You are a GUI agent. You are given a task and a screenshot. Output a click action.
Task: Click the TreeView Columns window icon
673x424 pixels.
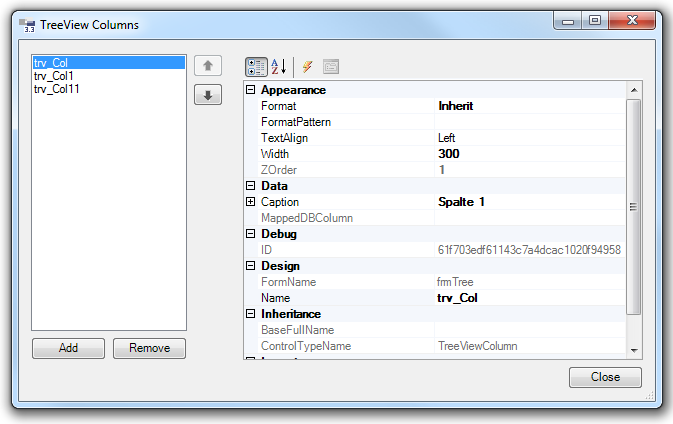27,25
